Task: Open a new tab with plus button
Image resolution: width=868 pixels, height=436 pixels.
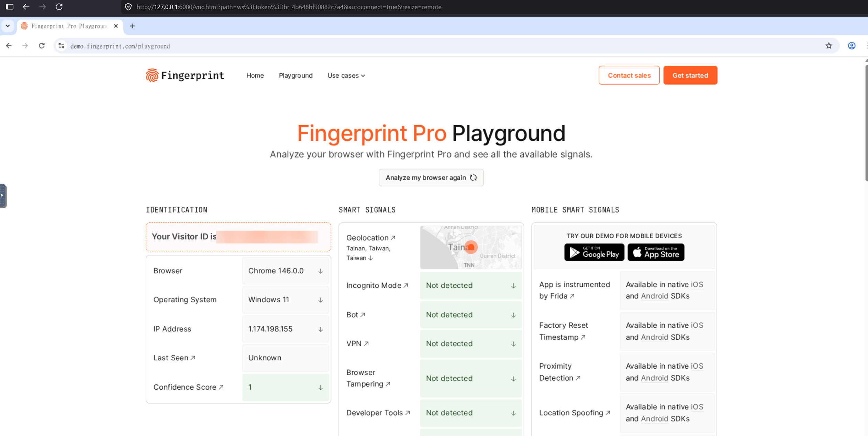Action: click(x=132, y=26)
